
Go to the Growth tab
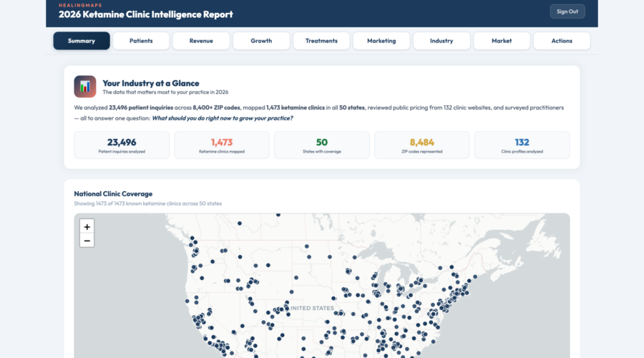click(x=261, y=41)
